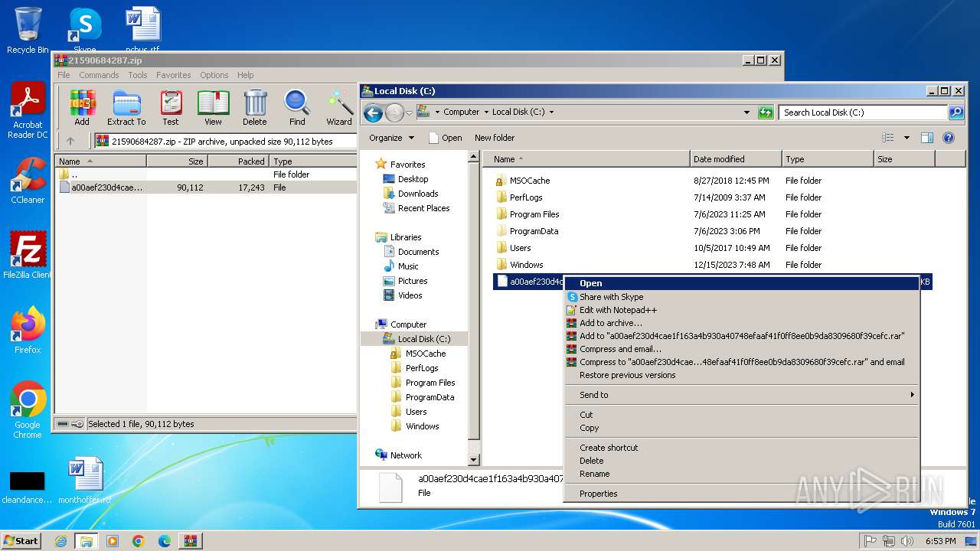This screenshot has height=551, width=980.
Task: Click the Explorer Back arrow button
Action: [373, 112]
